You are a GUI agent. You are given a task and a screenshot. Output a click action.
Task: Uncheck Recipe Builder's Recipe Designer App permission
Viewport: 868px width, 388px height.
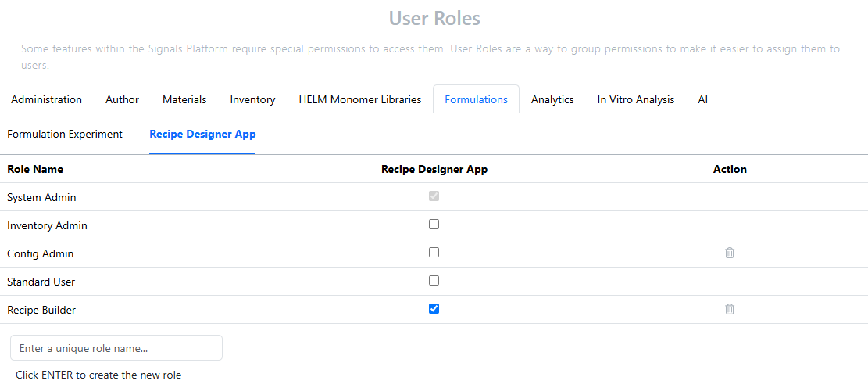pyautogui.click(x=434, y=309)
